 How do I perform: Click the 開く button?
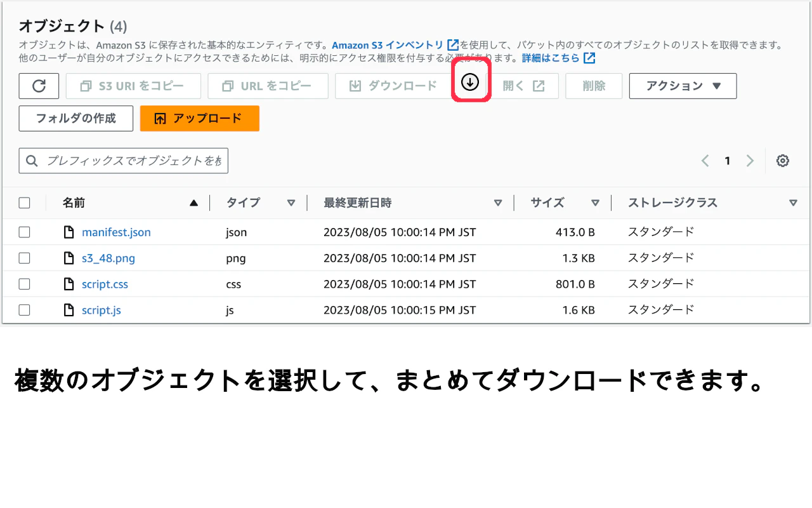pyautogui.click(x=523, y=86)
